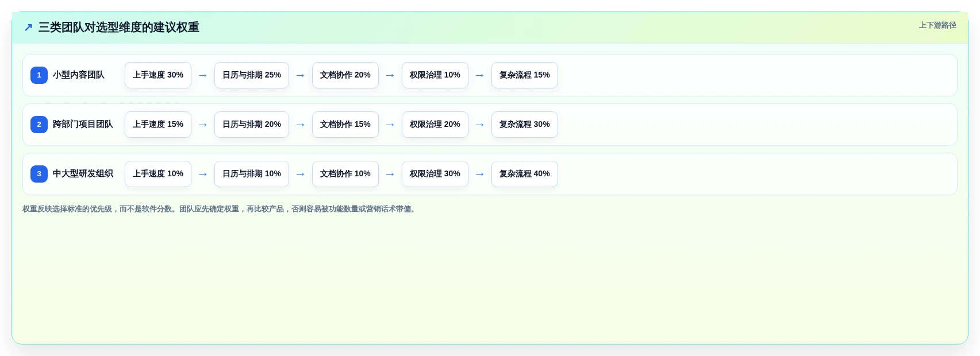Click the 小型内容团队 row label
Viewport: 980px width, 356px height.
point(79,75)
